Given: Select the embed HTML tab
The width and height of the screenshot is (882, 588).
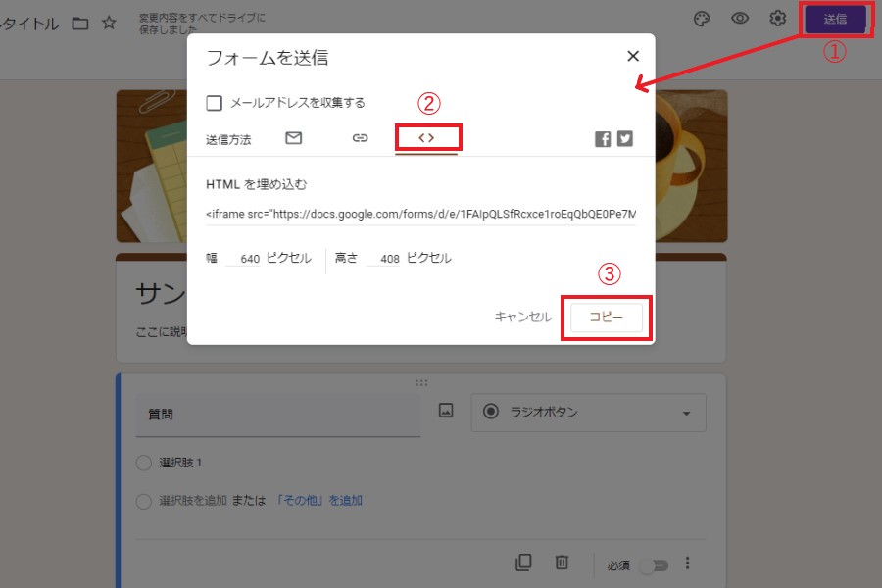Looking at the screenshot, I should click(426, 138).
